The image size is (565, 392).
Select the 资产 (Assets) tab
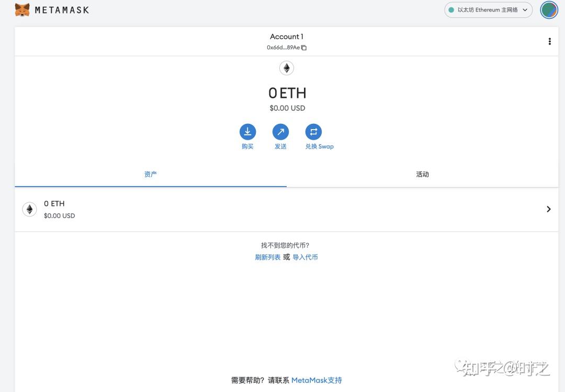(150, 174)
